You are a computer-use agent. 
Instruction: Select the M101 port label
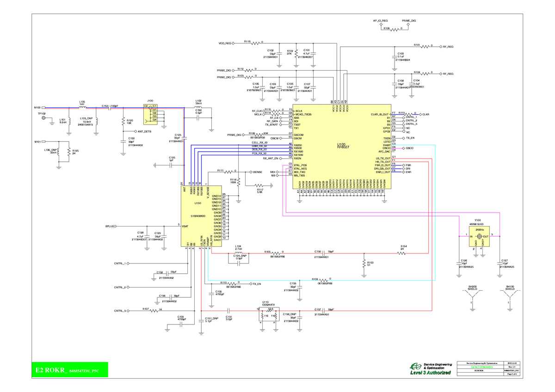(37, 142)
